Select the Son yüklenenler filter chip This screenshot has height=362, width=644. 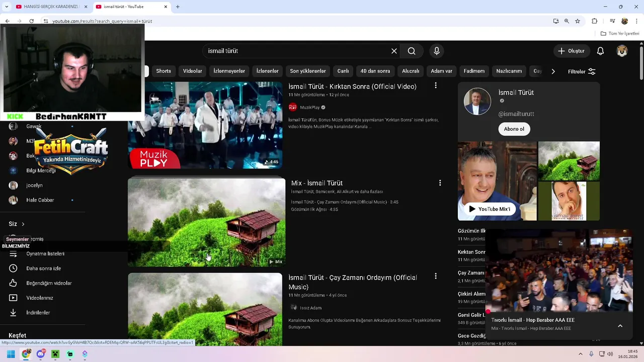point(308,71)
